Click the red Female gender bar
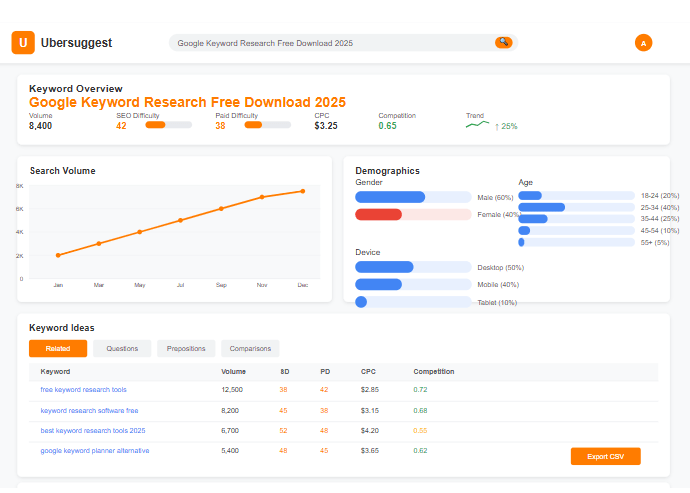The height and width of the screenshot is (493, 690). click(x=378, y=215)
